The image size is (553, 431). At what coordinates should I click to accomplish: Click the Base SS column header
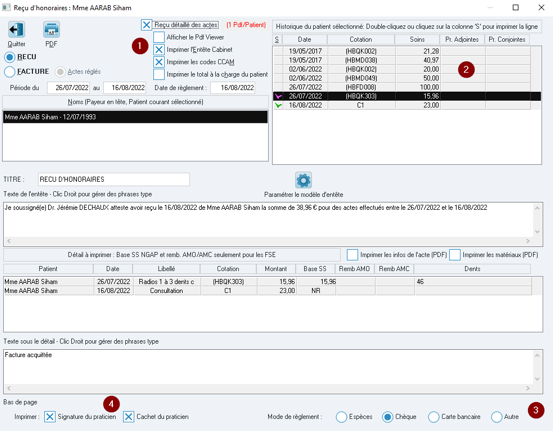315,269
